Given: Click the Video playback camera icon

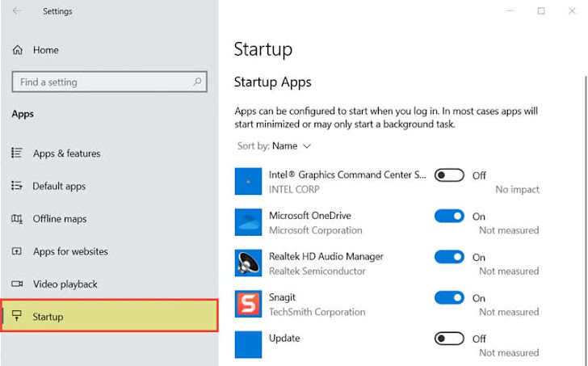Looking at the screenshot, I should (17, 284).
